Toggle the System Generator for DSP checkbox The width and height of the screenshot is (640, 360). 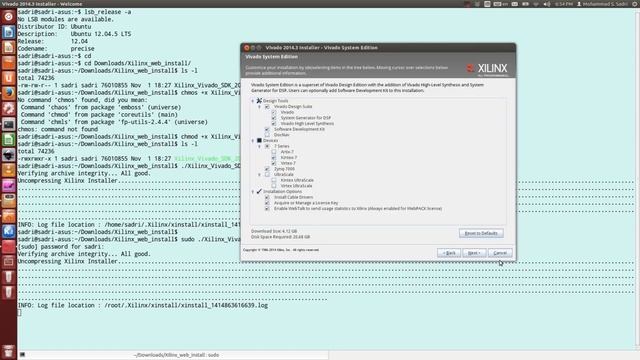(273, 118)
